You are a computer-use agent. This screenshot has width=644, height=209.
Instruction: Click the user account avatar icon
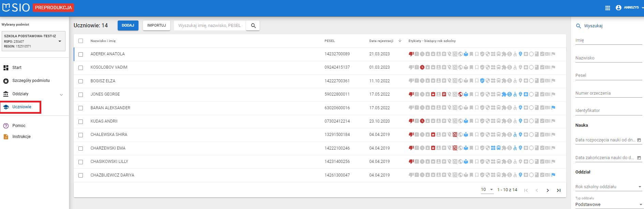(x=618, y=8)
